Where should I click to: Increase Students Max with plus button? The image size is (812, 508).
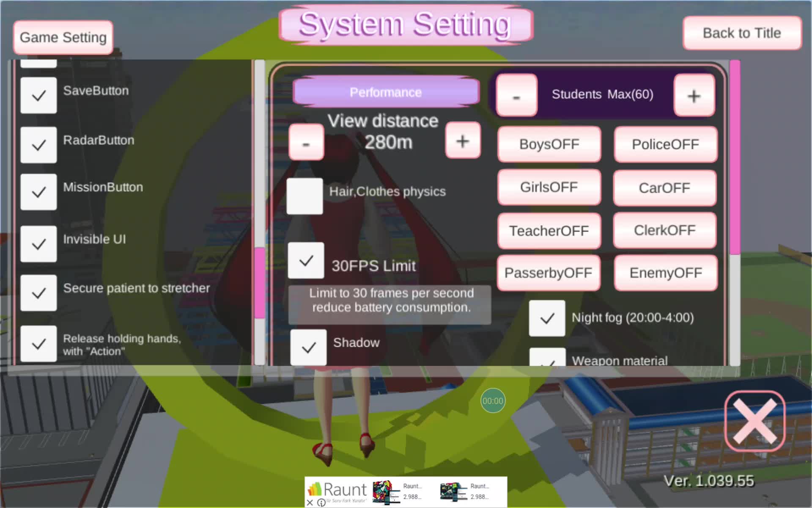click(x=694, y=95)
